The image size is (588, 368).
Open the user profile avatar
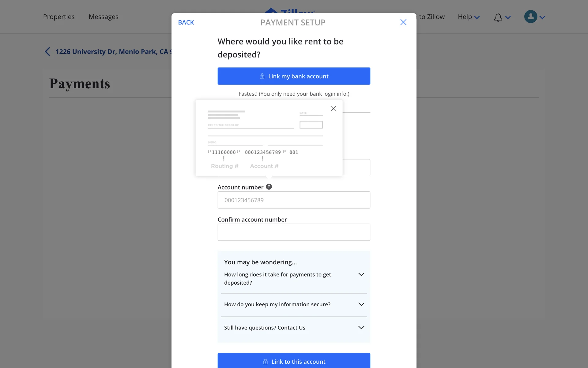(x=530, y=17)
